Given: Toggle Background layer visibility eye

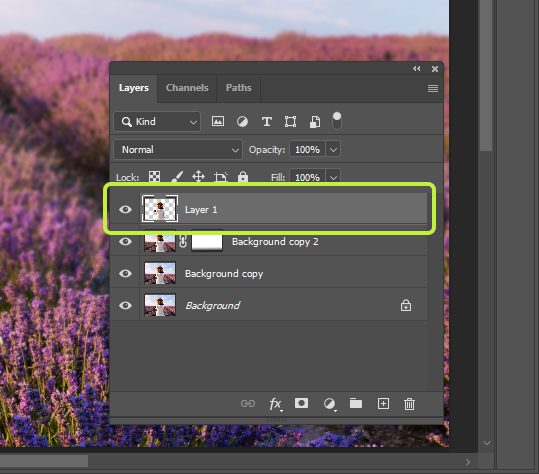Looking at the screenshot, I should point(125,305).
